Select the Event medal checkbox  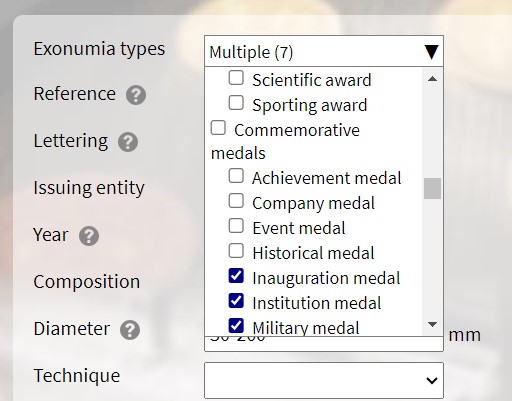click(236, 226)
